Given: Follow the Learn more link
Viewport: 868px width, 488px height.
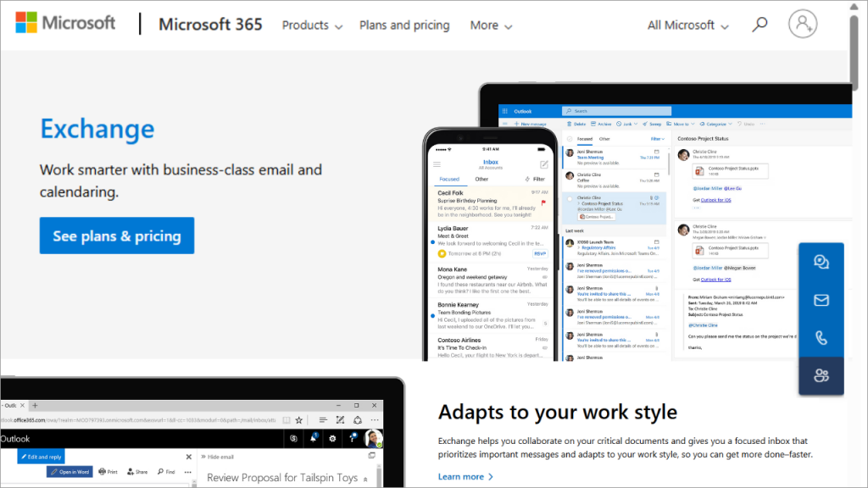Looking at the screenshot, I should 465,476.
